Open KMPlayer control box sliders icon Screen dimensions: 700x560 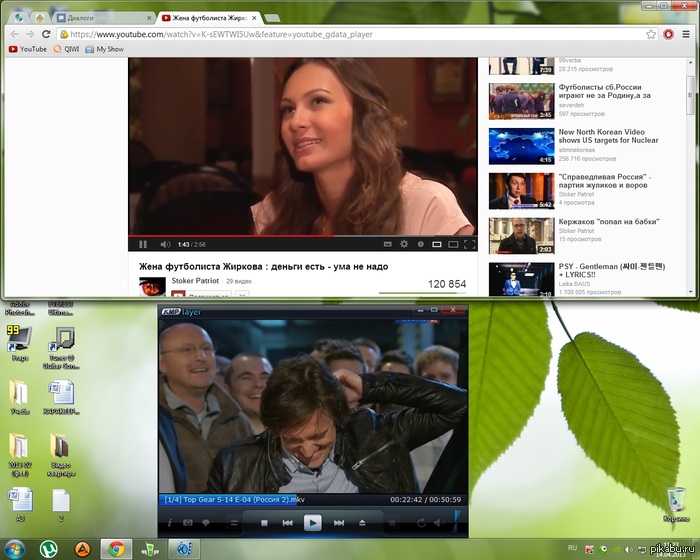click(x=234, y=522)
